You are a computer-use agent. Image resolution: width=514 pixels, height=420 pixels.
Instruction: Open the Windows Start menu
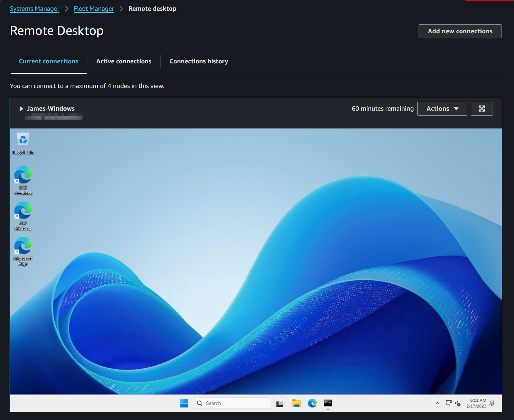(x=184, y=403)
